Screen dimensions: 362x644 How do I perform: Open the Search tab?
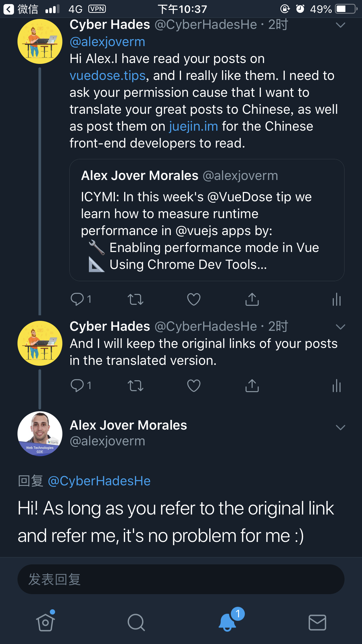click(x=136, y=622)
